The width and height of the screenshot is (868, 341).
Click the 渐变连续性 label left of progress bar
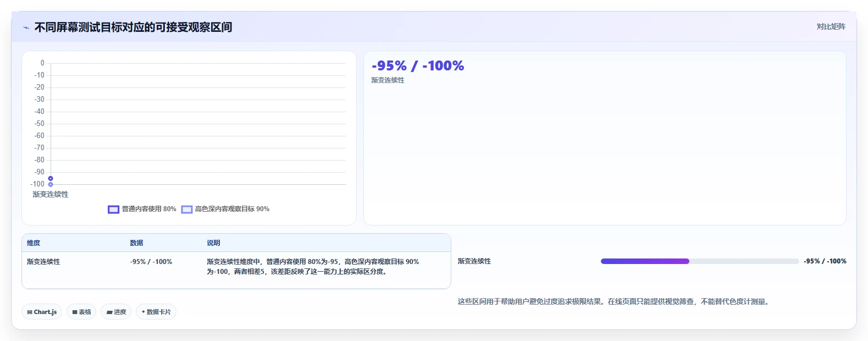pos(474,261)
